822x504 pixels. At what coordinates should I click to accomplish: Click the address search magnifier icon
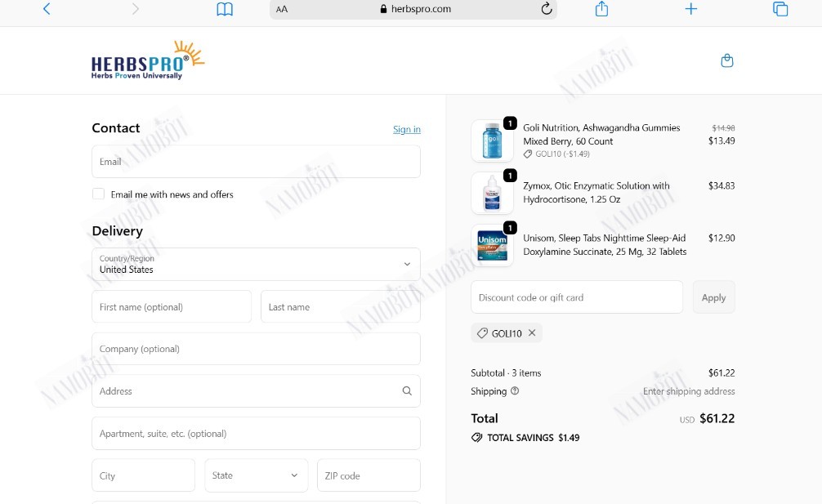click(407, 390)
